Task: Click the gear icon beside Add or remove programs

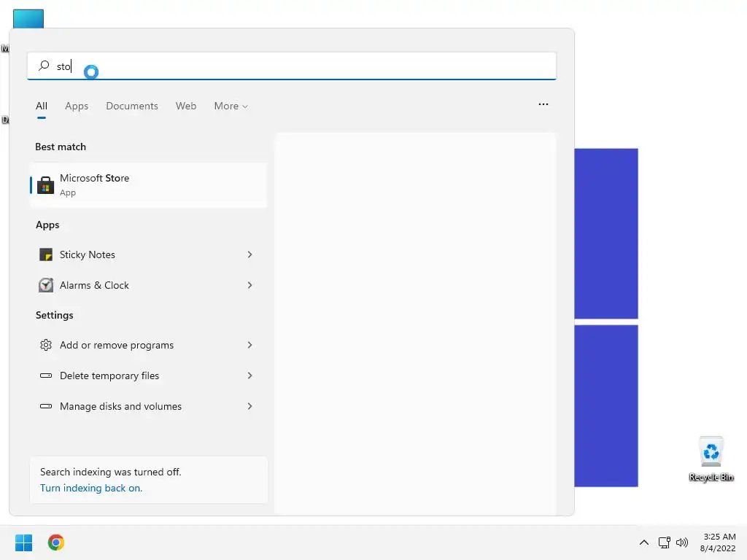Action: 46,345
